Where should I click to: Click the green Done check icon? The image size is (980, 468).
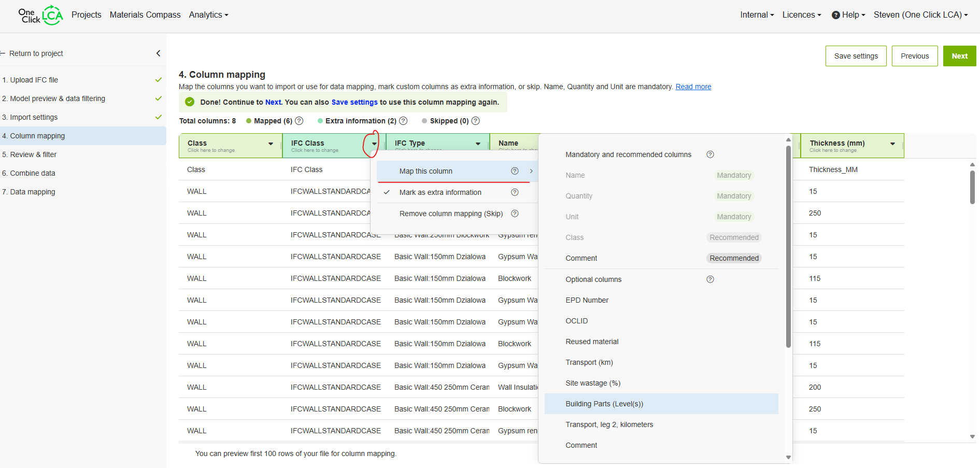[190, 102]
